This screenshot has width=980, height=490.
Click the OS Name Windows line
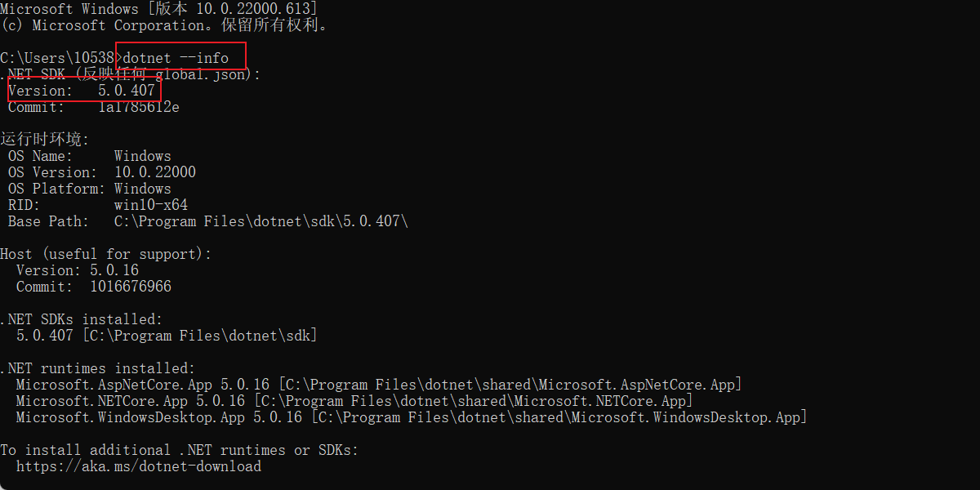click(90, 156)
